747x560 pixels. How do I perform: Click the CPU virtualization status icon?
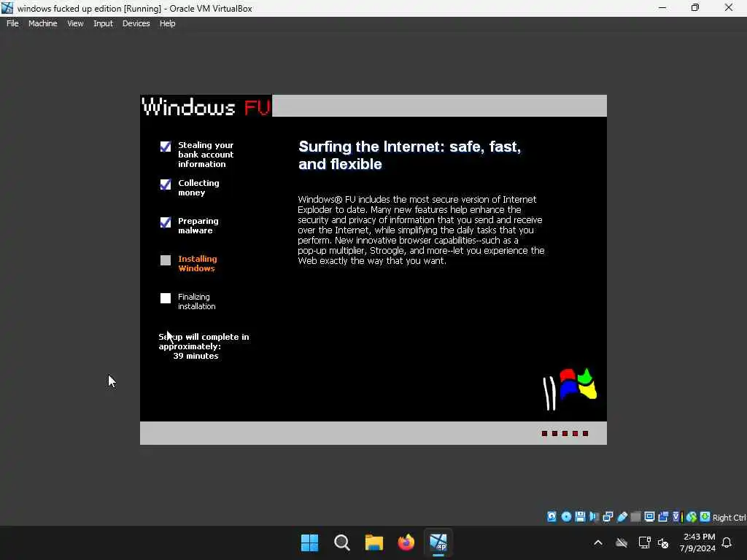677,517
